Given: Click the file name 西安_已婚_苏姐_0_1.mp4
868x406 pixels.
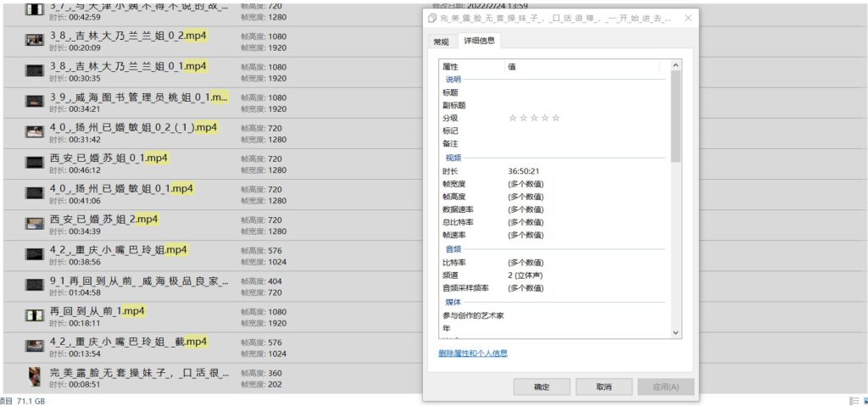Looking at the screenshot, I should (108, 159).
